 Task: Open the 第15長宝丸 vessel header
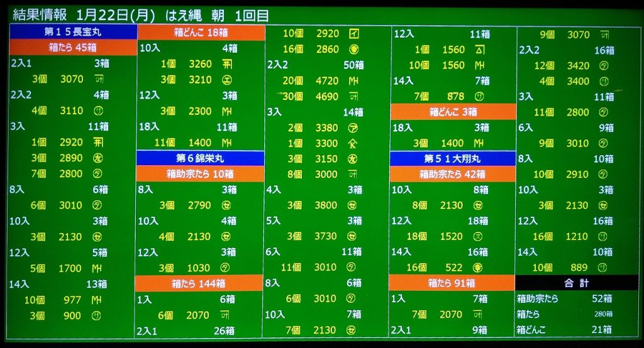pyautogui.click(x=73, y=32)
